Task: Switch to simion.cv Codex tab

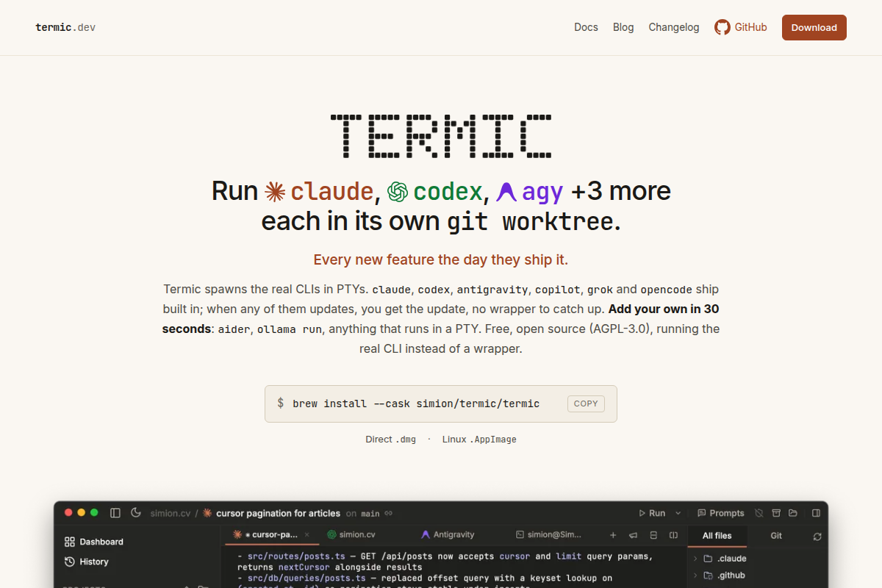Action: click(x=351, y=535)
